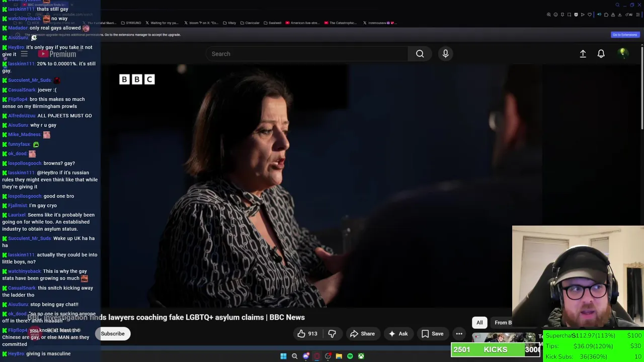Click chat username Laurixel
This screenshot has height=362, width=644.
click(x=17, y=215)
